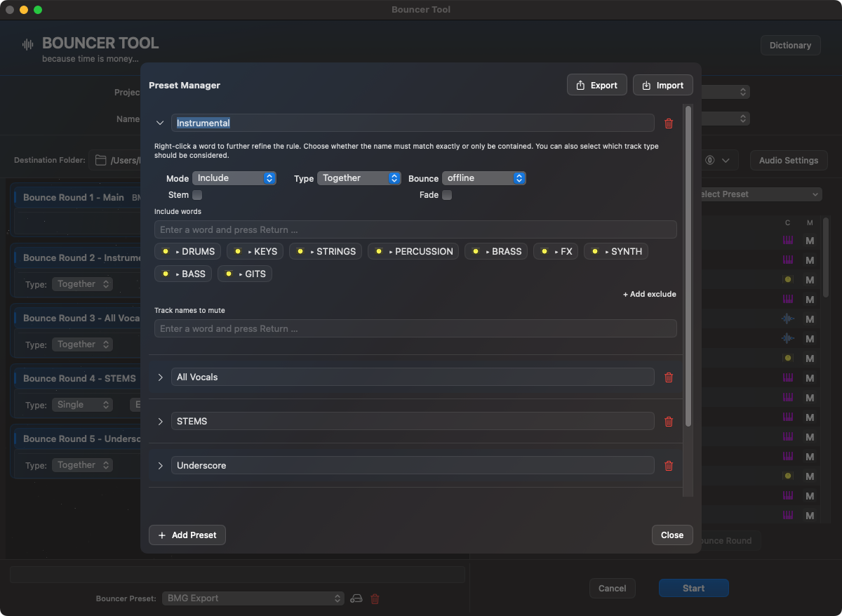Image resolution: width=842 pixels, height=616 pixels.
Task: Select the BASS include word tag
Action: point(183,274)
